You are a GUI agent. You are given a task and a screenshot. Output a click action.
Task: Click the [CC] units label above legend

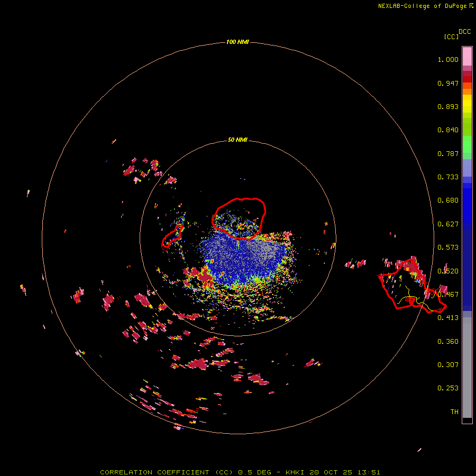[451, 36]
